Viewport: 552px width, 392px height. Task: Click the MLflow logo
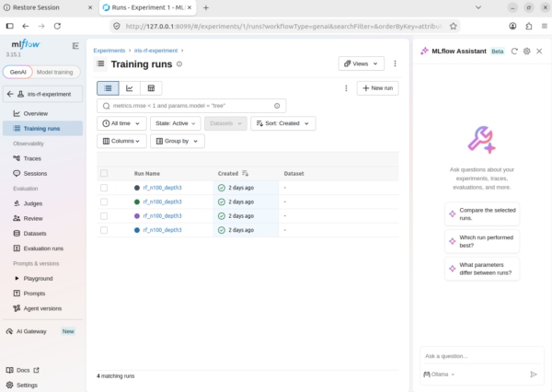[x=26, y=44]
